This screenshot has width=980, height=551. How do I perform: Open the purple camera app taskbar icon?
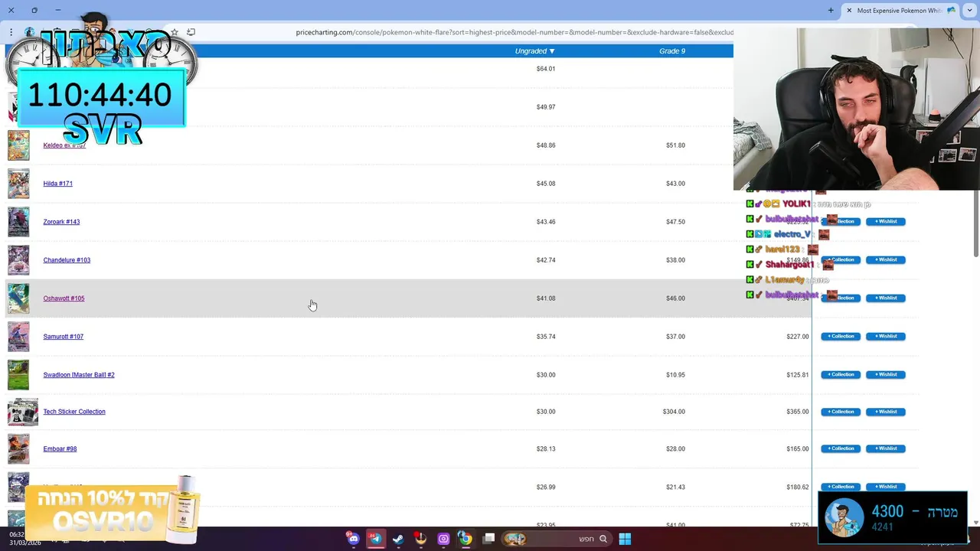click(443, 539)
